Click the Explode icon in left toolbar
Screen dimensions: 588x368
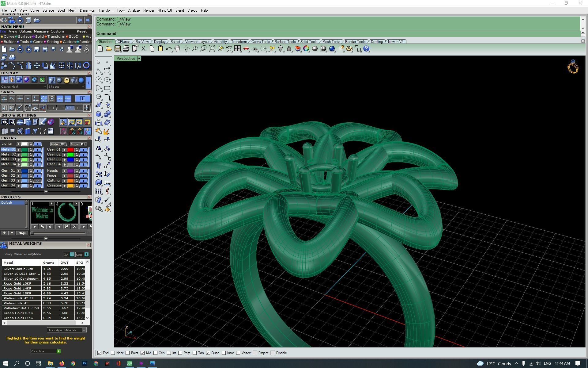point(107,131)
